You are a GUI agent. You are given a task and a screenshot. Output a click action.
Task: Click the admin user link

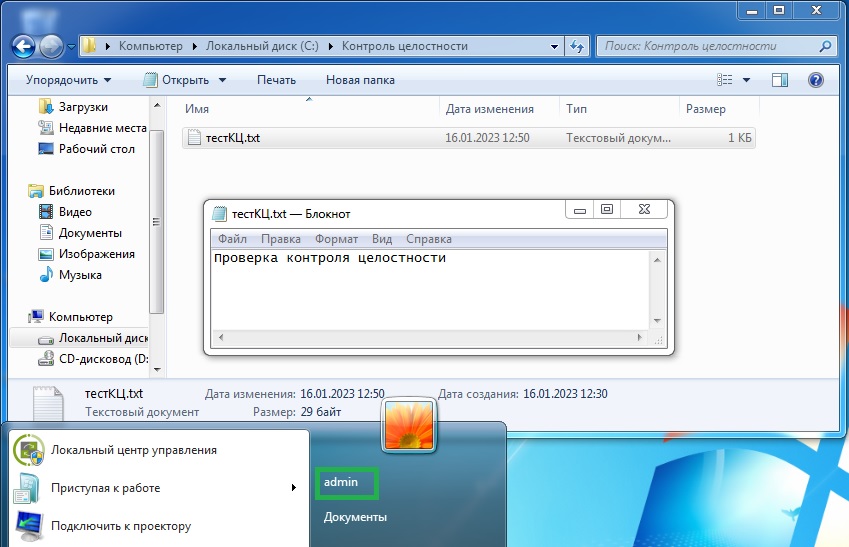point(341,482)
